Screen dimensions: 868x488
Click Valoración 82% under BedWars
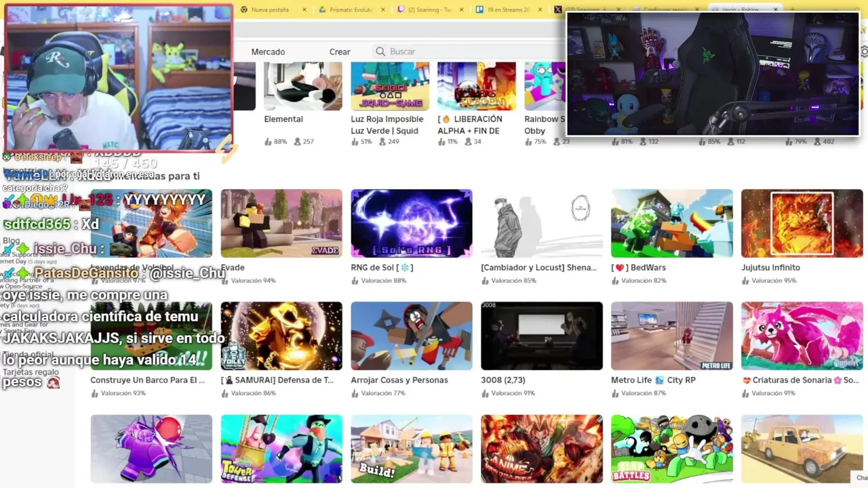pos(644,281)
